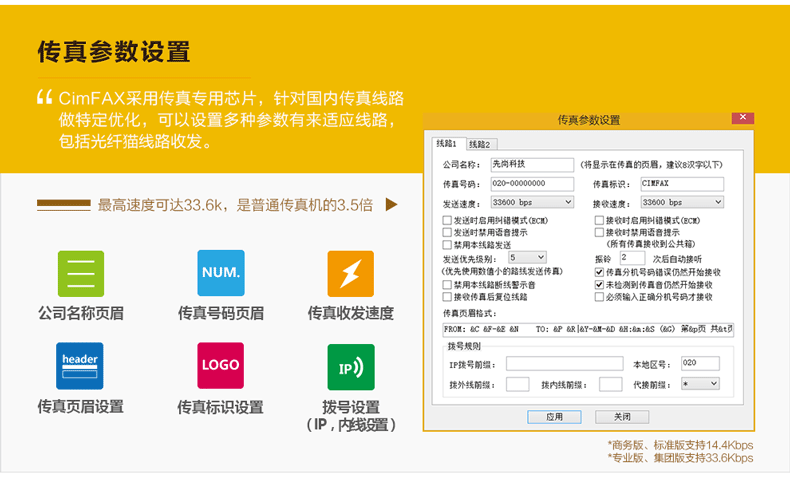Switch to the 线路1 tab
This screenshot has height=477, width=790.
click(447, 144)
